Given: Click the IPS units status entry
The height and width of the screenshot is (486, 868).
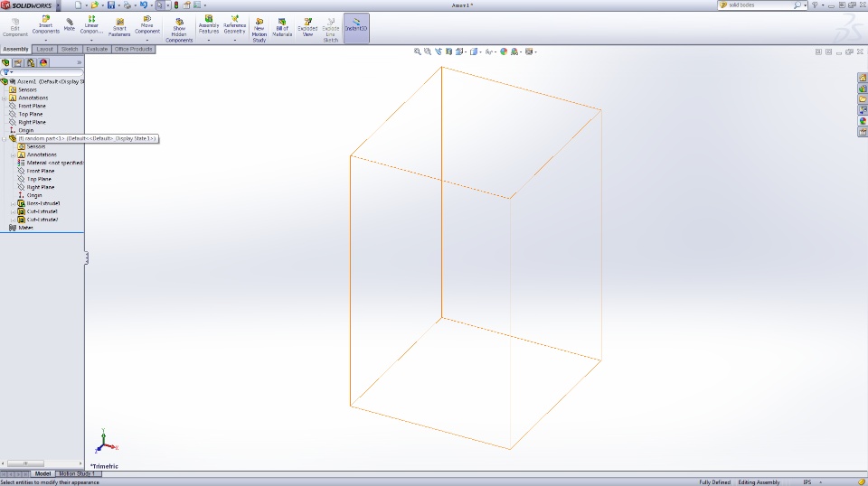Looking at the screenshot, I should 807,482.
